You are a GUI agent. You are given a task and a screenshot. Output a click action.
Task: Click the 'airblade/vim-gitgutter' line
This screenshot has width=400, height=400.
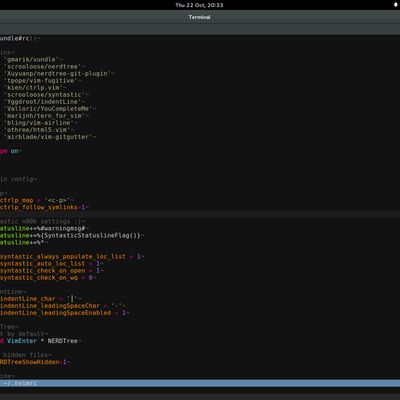tap(50, 137)
